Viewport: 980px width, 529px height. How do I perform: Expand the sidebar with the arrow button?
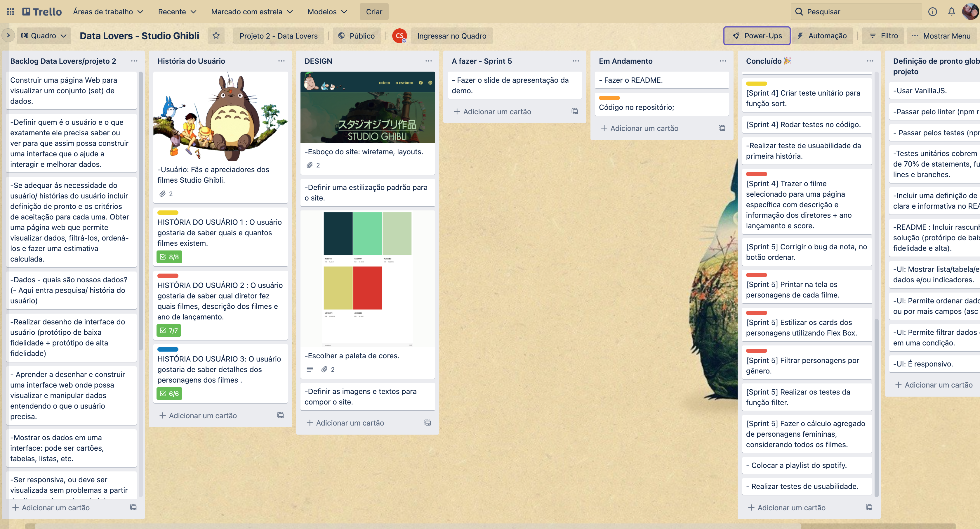coord(8,35)
